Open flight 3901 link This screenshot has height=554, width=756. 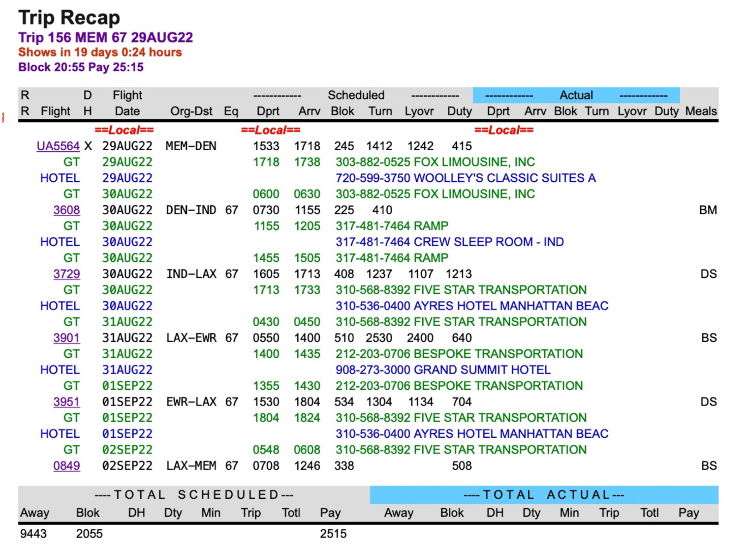tap(66, 338)
